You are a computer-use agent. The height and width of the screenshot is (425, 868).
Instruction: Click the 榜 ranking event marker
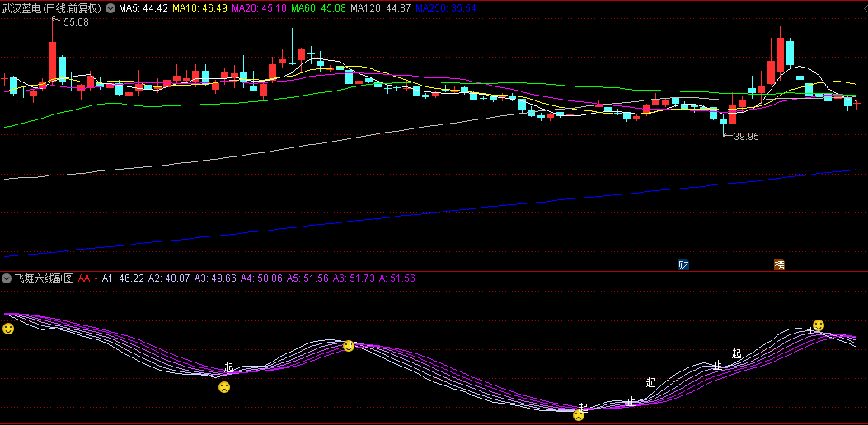779,264
